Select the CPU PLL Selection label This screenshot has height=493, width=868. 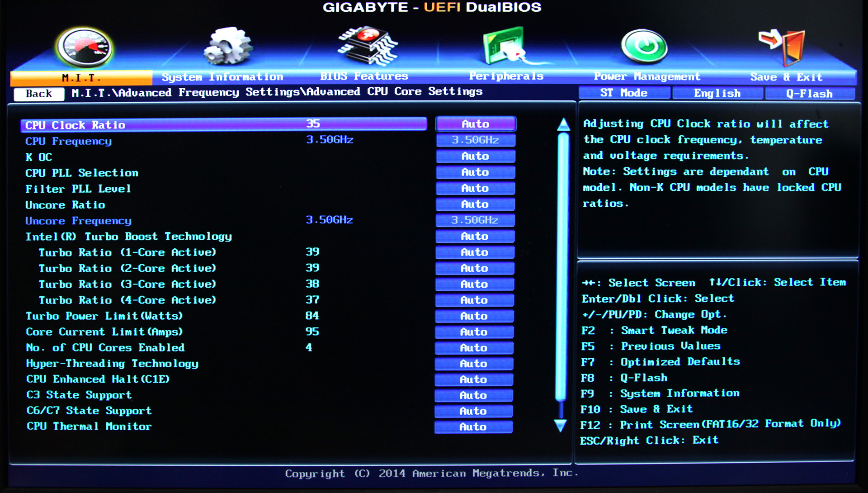(x=82, y=173)
